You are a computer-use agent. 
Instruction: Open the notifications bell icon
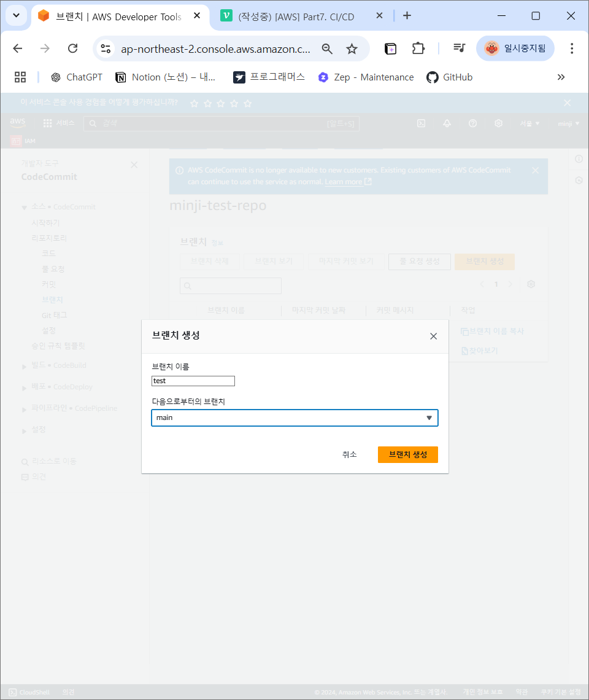tap(447, 123)
